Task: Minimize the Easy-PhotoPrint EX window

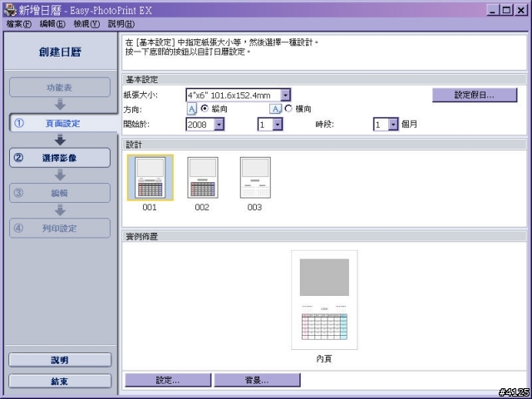Action: (493, 10)
